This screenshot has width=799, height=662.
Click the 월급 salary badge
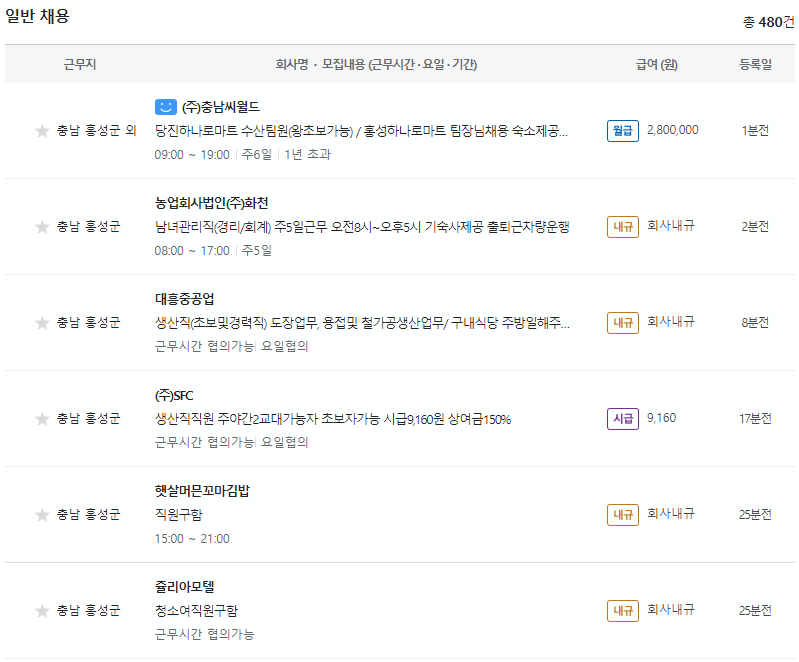[x=623, y=131]
